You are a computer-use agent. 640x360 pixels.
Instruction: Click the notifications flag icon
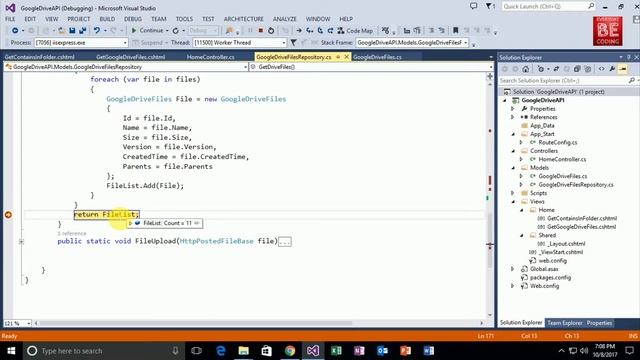(489, 6)
